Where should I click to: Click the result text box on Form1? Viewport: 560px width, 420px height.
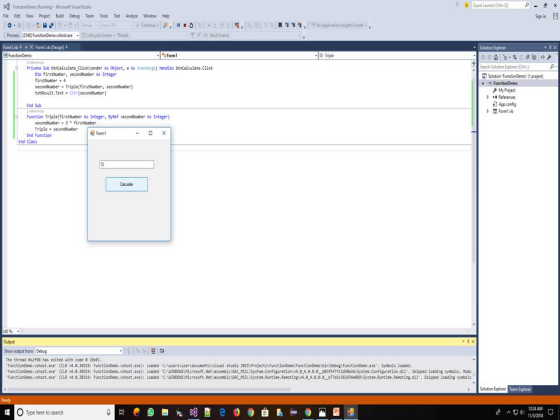tap(126, 164)
